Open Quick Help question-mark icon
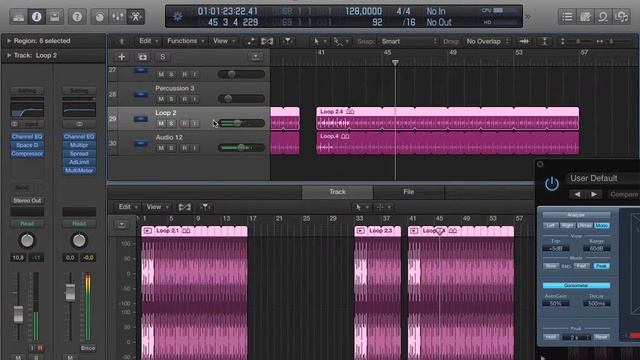This screenshot has width=640, height=360. (x=77, y=17)
